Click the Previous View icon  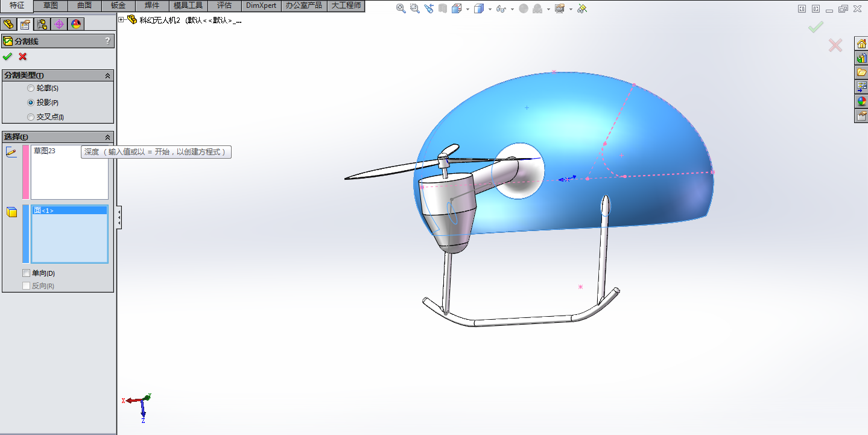428,8
